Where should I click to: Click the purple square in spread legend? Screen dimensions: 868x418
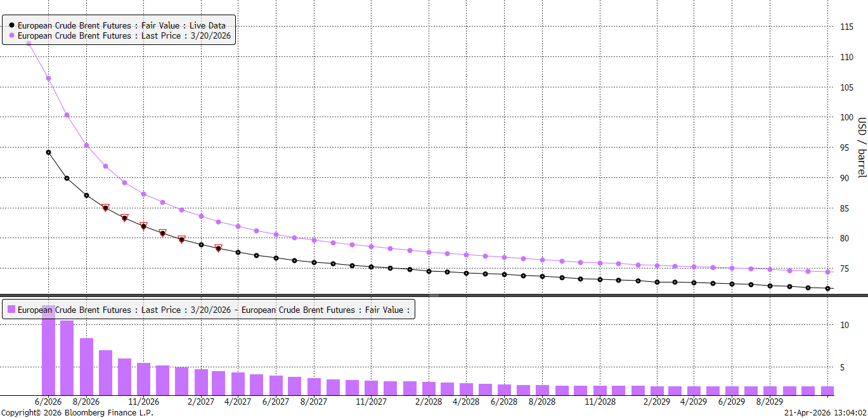click(11, 310)
